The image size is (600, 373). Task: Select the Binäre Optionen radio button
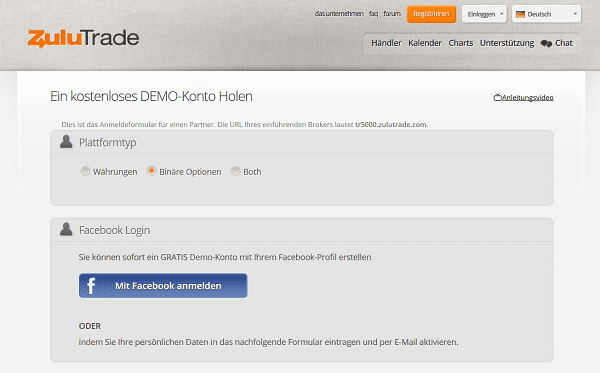[x=152, y=171]
